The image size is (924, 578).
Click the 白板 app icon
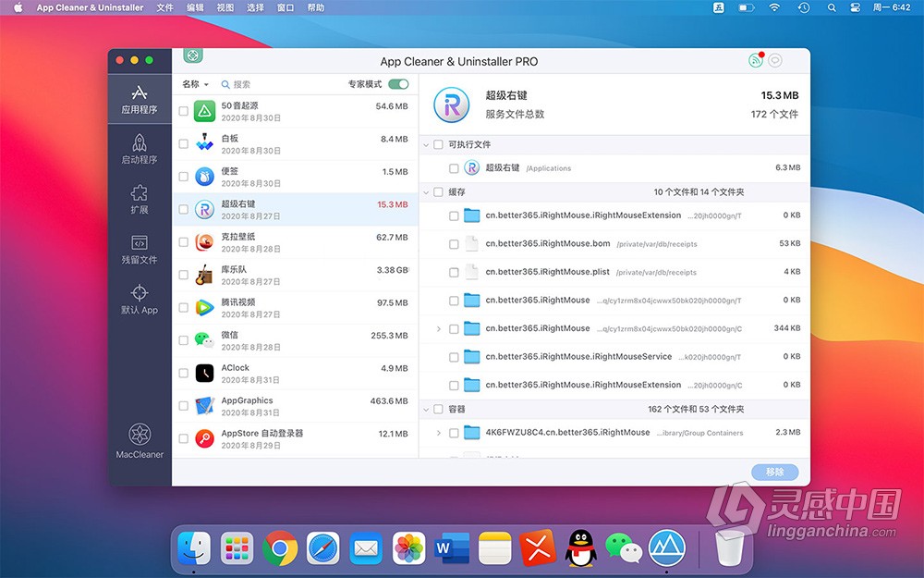(204, 143)
